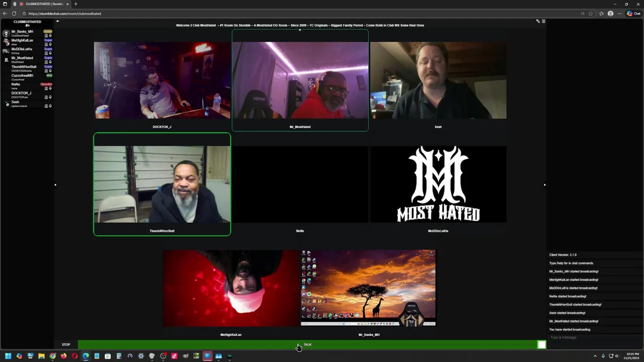Toggle the microphone icon for MeHighKaiLan
Screen dimensions: 644x362
50,44
